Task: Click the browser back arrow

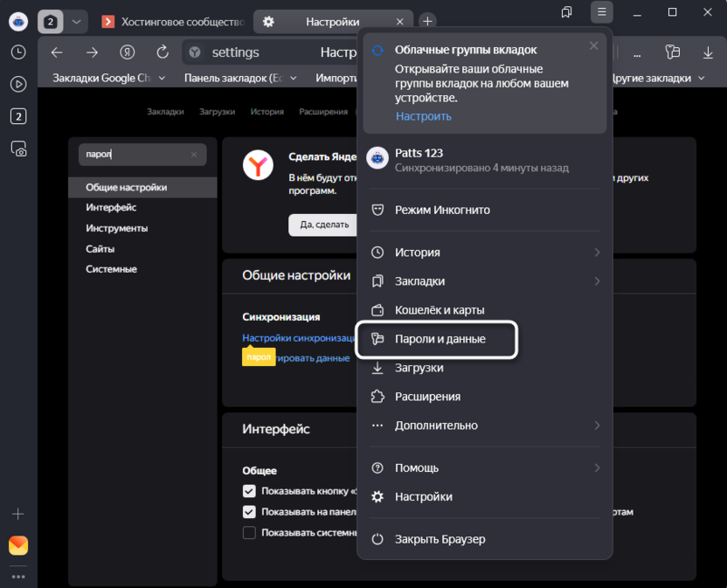Action: (x=57, y=52)
